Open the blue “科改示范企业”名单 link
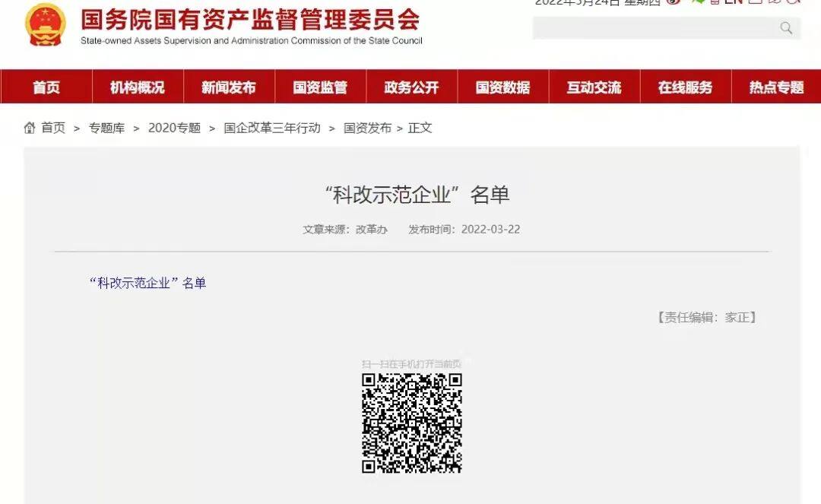The width and height of the screenshot is (821, 504). point(148,283)
